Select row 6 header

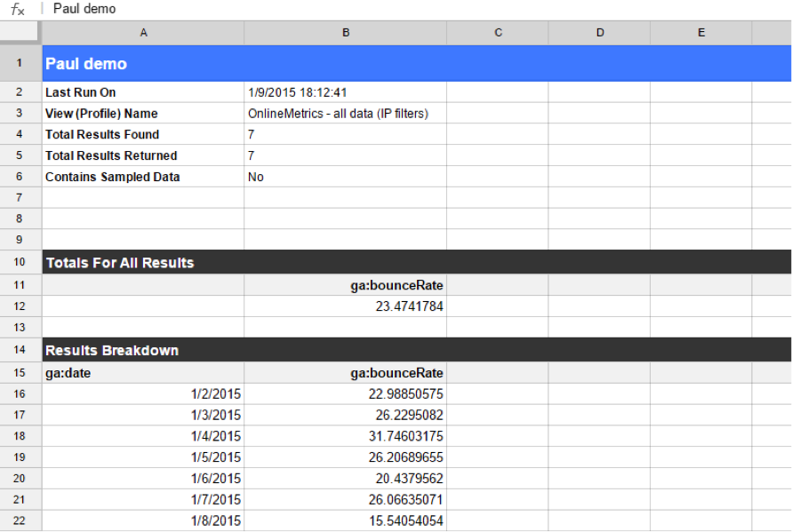tap(20, 177)
